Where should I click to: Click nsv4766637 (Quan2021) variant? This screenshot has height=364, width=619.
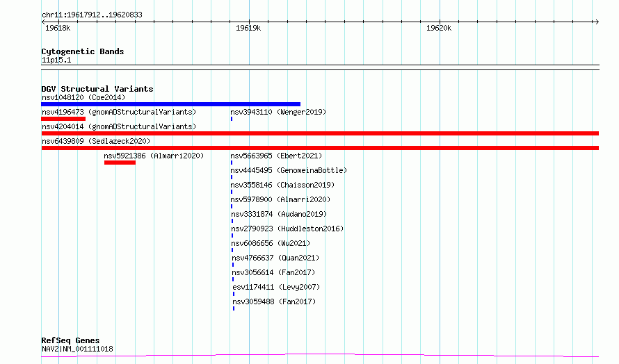(x=275, y=258)
